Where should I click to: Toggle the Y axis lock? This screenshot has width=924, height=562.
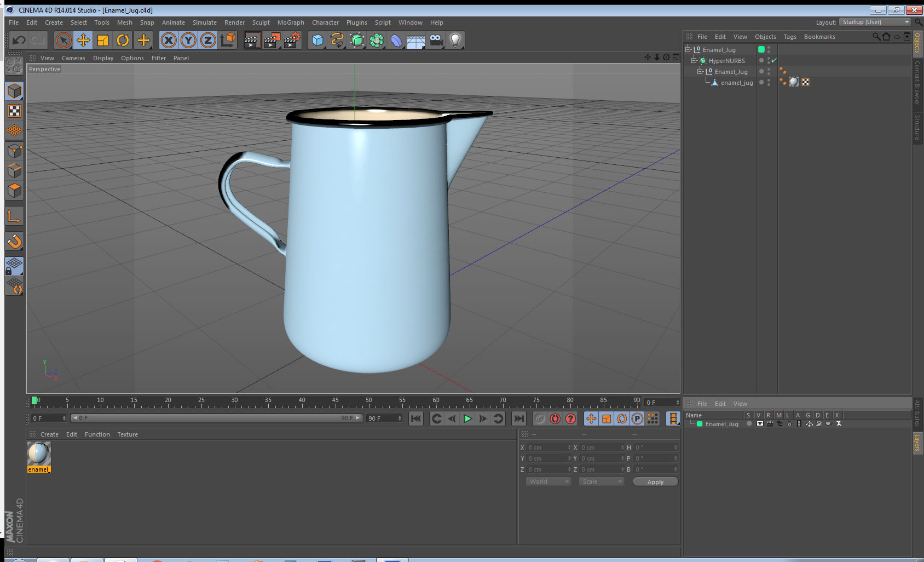[188, 40]
